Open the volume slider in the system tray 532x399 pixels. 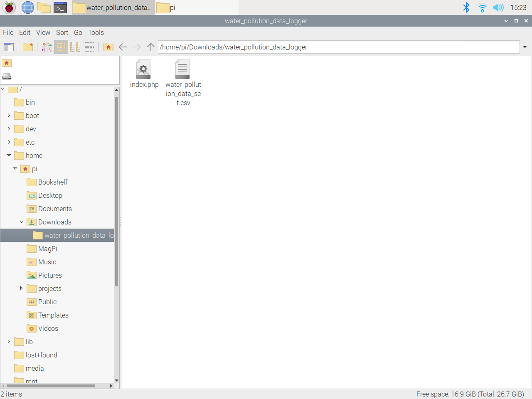[498, 7]
